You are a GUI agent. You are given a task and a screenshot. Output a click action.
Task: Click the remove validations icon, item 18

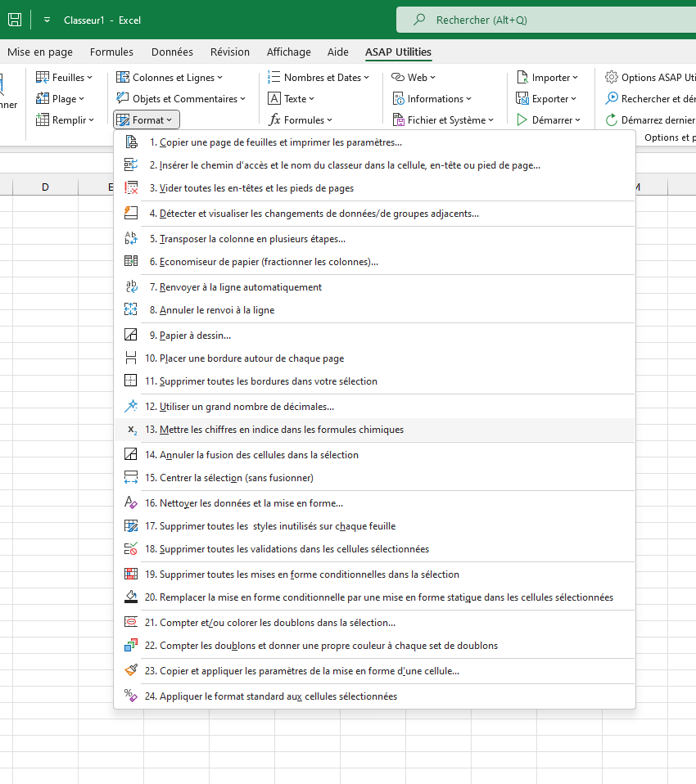pos(131,548)
